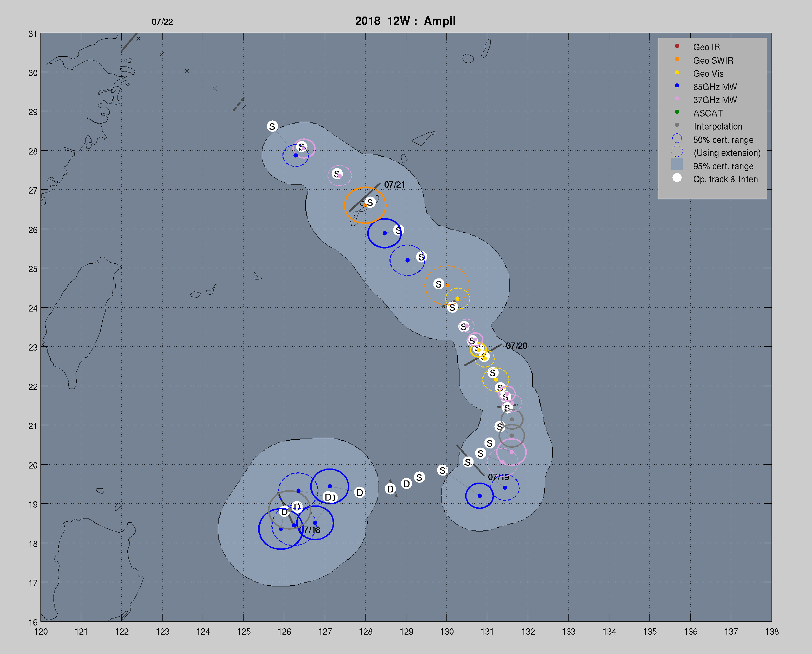The width and height of the screenshot is (812, 654).
Task: Click the white Op. track legend marker
Action: pos(677,178)
